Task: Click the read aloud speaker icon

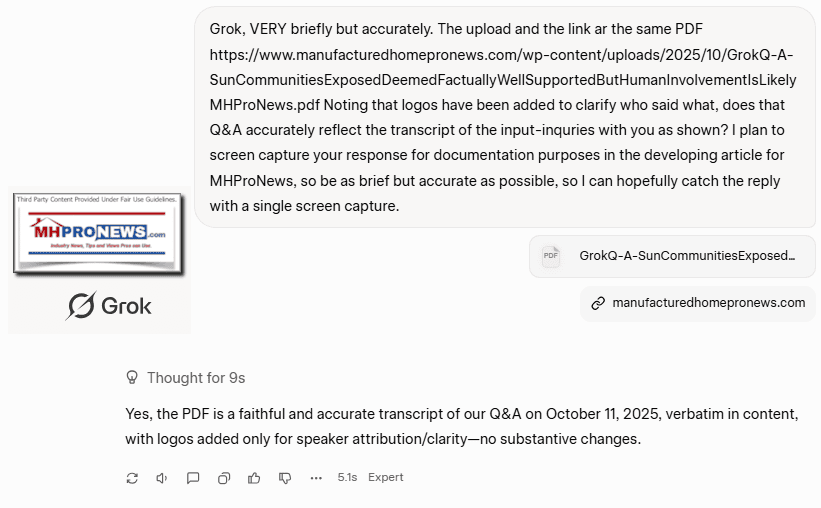Action: pyautogui.click(x=162, y=478)
